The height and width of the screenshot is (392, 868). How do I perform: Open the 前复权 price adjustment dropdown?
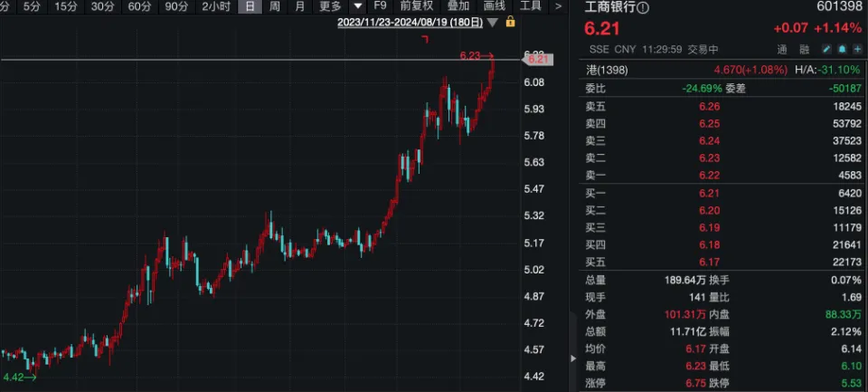click(x=418, y=6)
